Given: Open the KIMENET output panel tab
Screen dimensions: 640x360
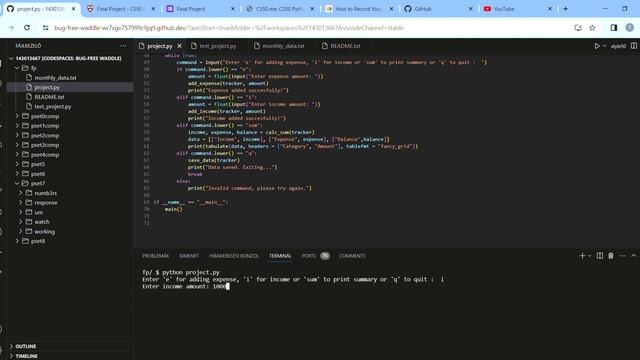Looking at the screenshot, I should (189, 256).
